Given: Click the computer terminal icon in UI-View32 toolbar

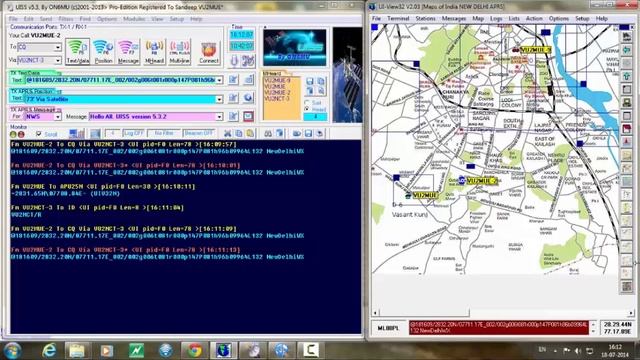Looking at the screenshot, I should pos(627,102).
